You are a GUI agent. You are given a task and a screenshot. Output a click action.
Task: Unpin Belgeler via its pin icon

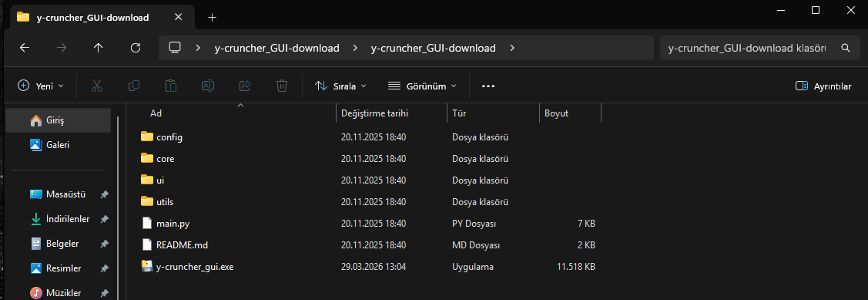click(104, 244)
